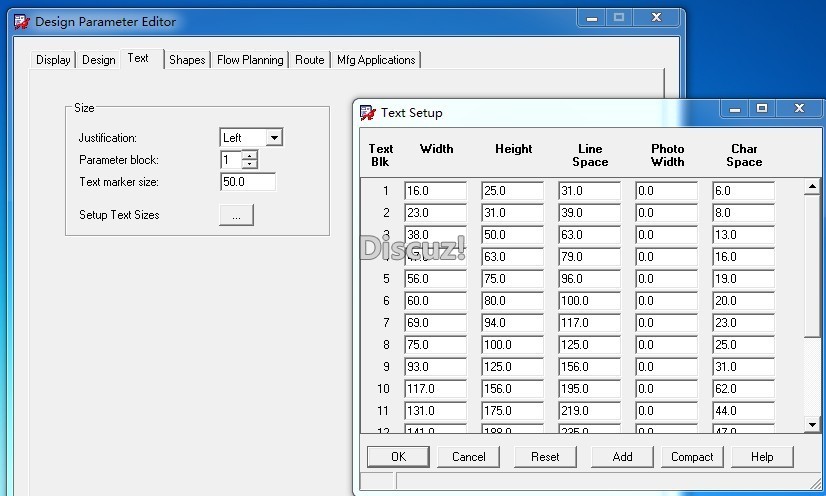Click Photo Width field of block 11
The width and height of the screenshot is (826, 496).
pyautogui.click(x=666, y=411)
